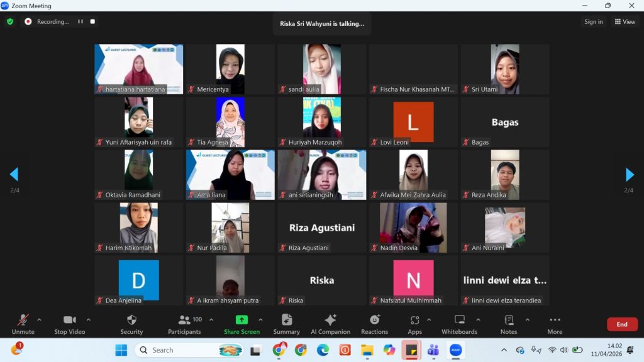Expand video options arrow beside Stop Video
644x362 pixels.
[88, 319]
